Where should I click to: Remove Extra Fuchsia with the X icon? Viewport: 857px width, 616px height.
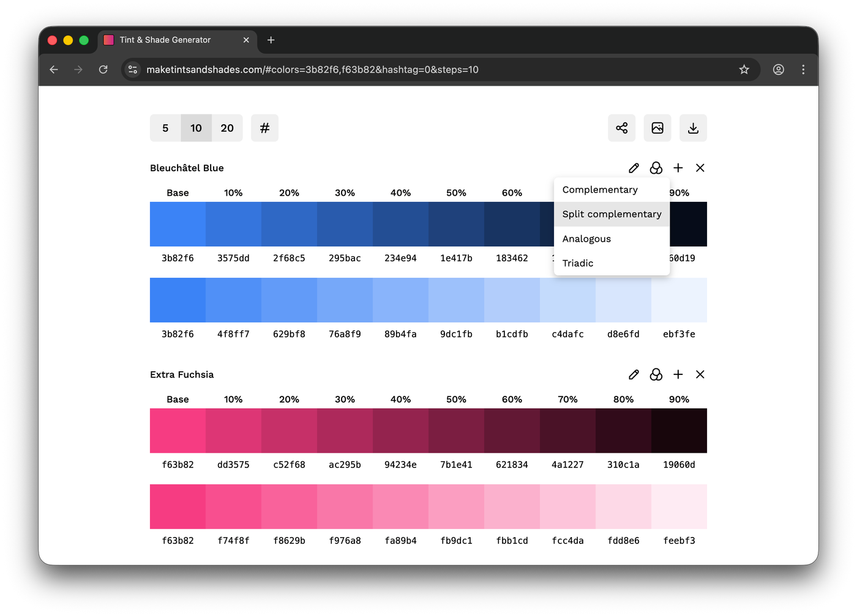pos(700,374)
